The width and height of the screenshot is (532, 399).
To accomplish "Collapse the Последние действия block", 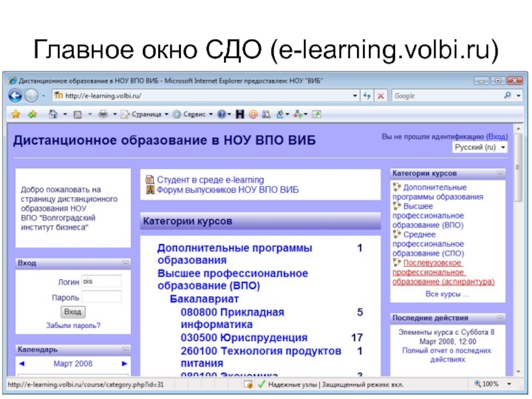I will (500, 319).
